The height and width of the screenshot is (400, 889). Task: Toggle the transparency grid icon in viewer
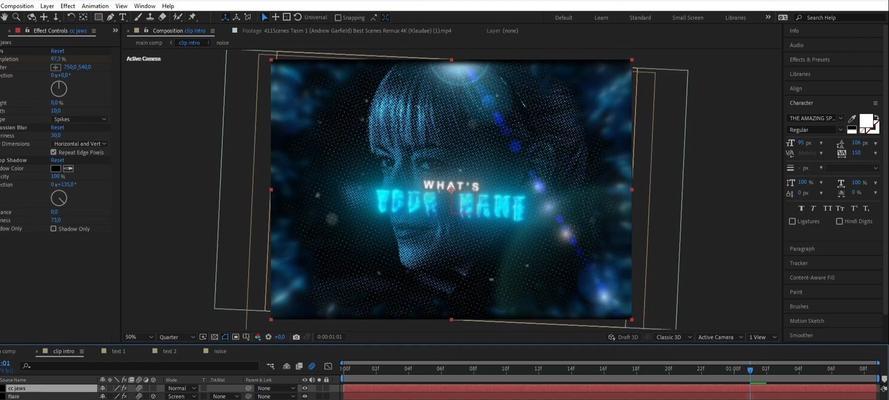(214, 337)
